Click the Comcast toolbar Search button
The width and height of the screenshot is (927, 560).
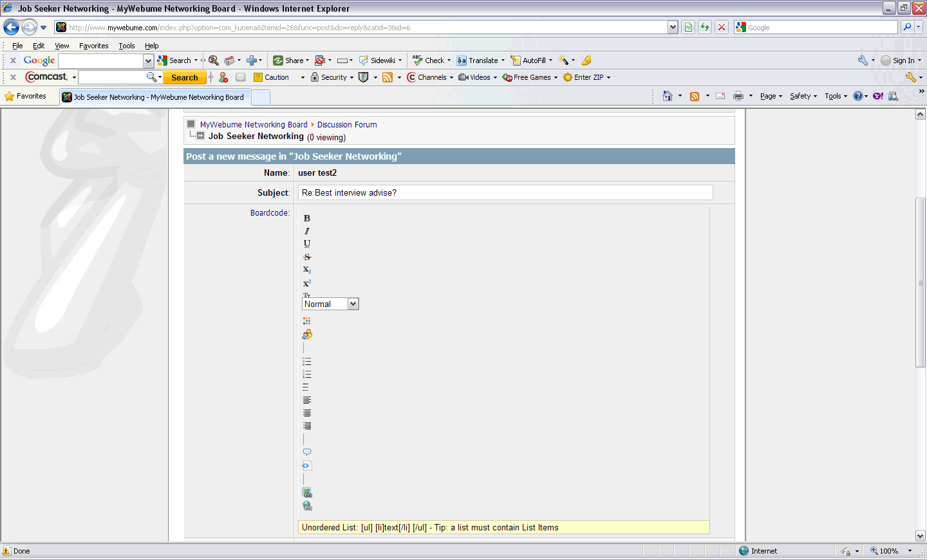(185, 77)
